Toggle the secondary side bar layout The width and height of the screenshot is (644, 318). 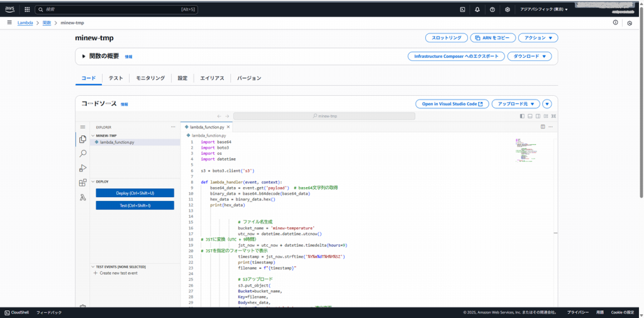click(537, 116)
